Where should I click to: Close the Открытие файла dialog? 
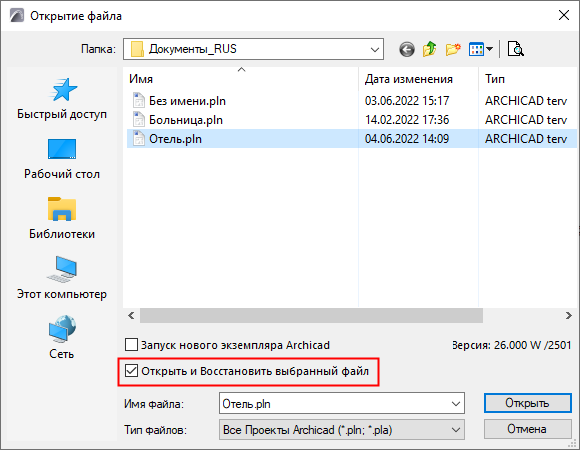pos(564,16)
